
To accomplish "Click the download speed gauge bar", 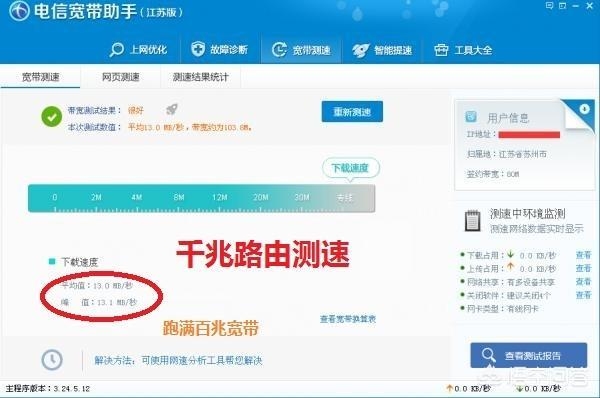I will (202, 198).
